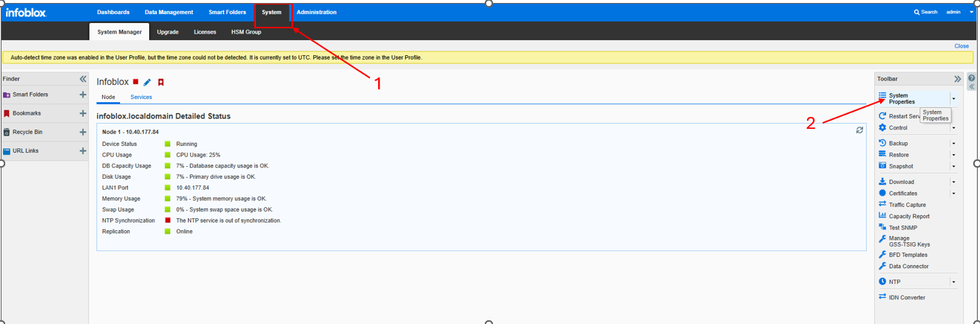Click the red bookmark icon beside Infoblox
980x324 pixels.
click(160, 82)
